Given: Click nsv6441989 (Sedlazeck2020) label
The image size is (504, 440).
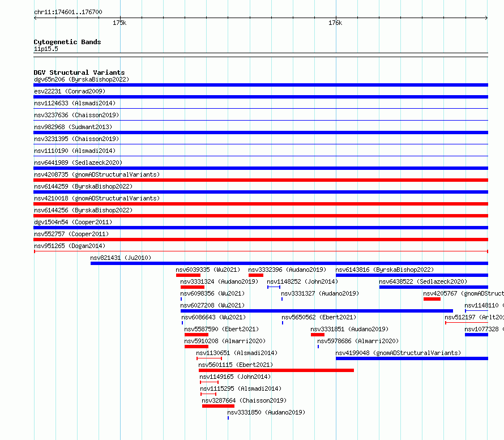Looking at the screenshot, I should [x=78, y=163].
